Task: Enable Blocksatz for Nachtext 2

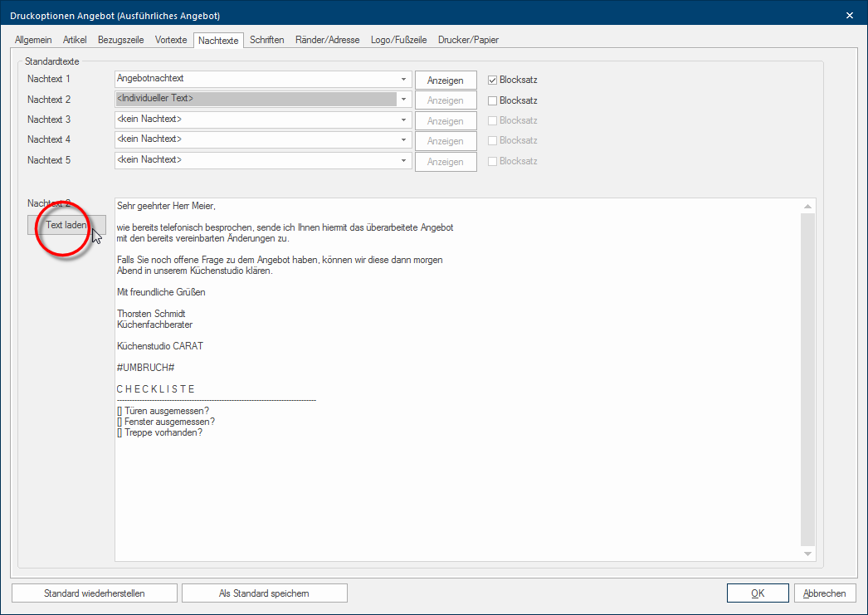Action: (x=492, y=100)
